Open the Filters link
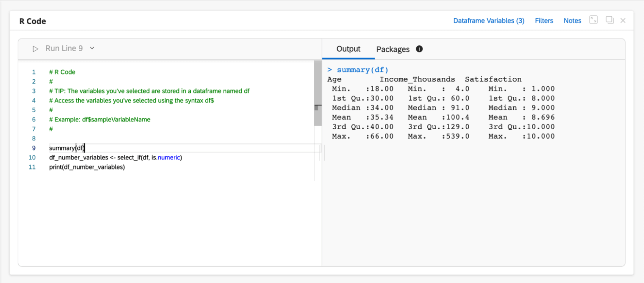Viewport: 644px width, 283px height. pos(544,21)
